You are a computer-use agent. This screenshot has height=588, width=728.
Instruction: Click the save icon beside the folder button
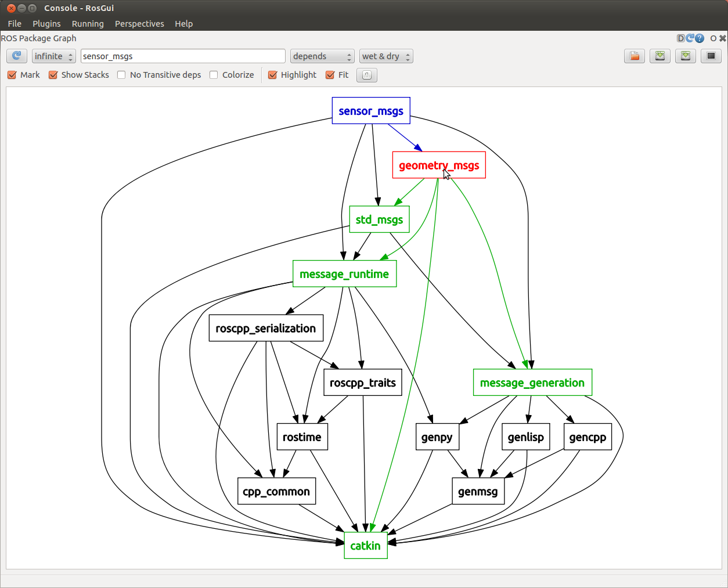pyautogui.click(x=660, y=56)
